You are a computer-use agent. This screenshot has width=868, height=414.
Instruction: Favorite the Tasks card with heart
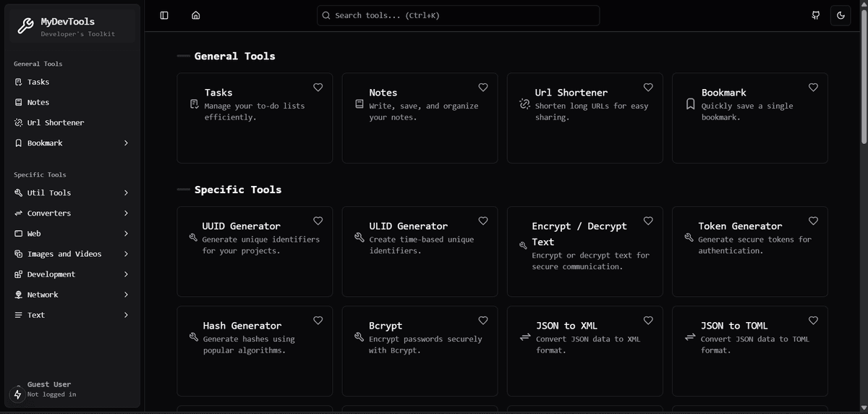click(318, 88)
